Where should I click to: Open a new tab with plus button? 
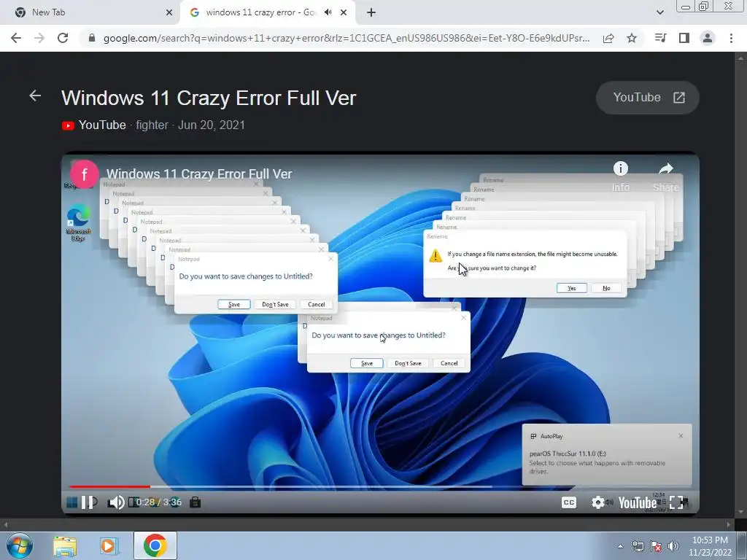coord(371,12)
